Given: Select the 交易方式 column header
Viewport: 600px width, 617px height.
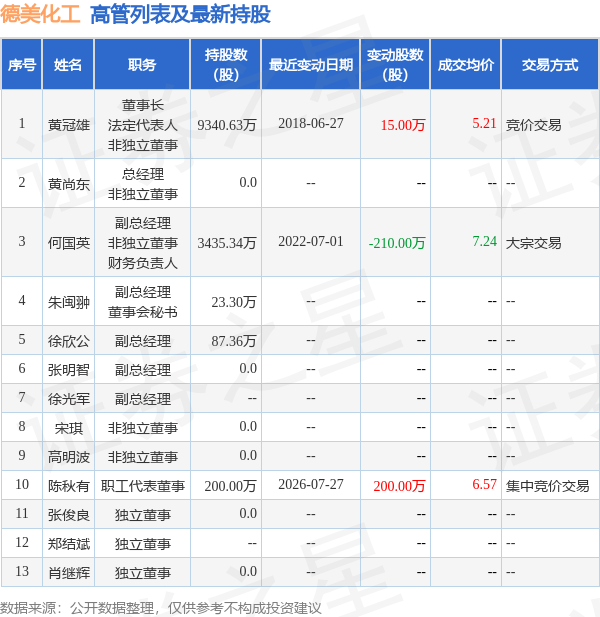Looking at the screenshot, I should [550, 65].
